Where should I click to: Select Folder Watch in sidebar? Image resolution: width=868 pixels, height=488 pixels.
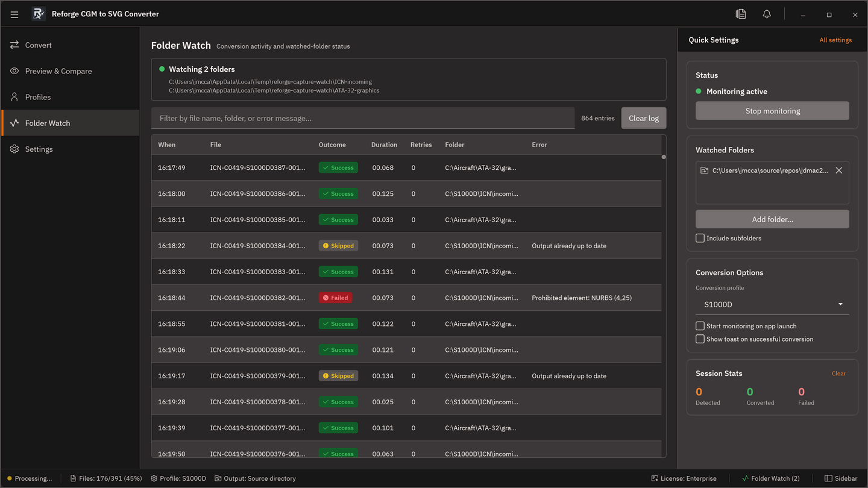click(71, 123)
